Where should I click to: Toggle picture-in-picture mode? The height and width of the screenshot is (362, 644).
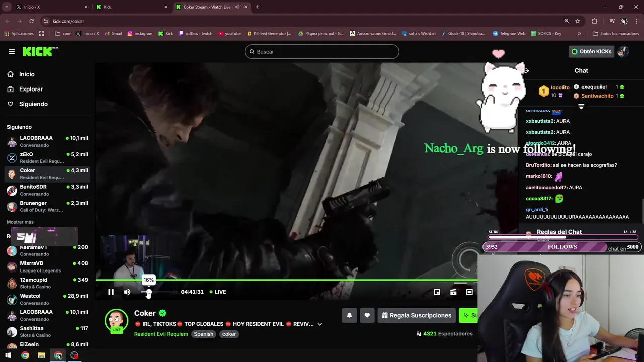click(437, 292)
